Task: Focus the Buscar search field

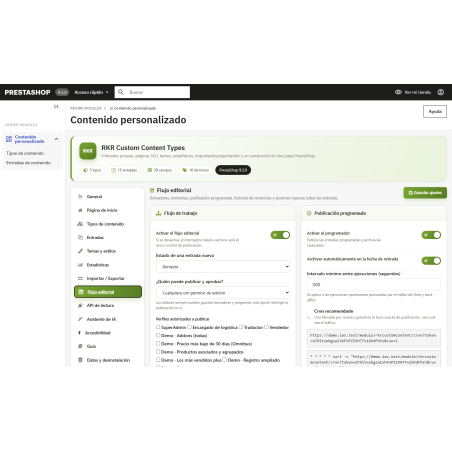Action: [x=152, y=92]
